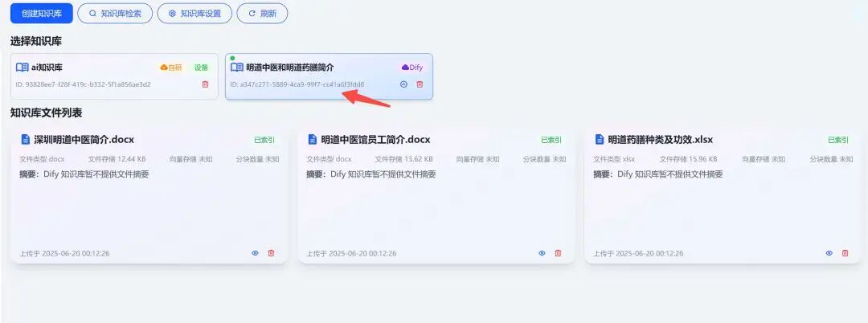
Task: Click the 设备 tag on ai知识库
Action: pos(202,67)
